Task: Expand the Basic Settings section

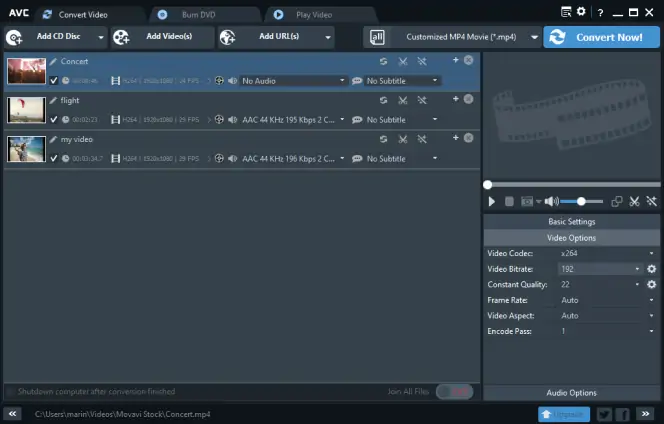Action: (572, 222)
